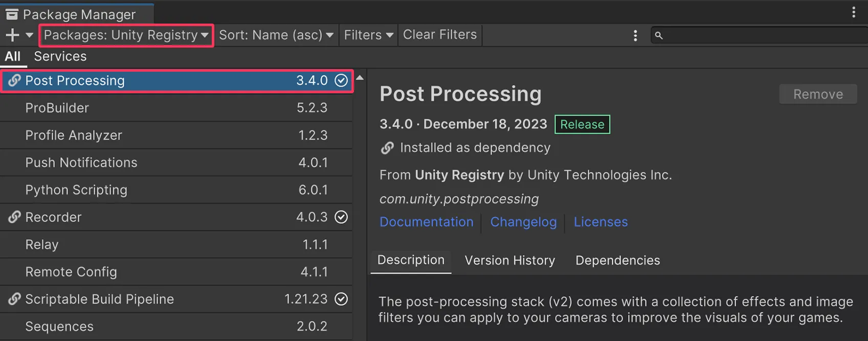
Task: Click the link icon beside Scriptable Build Pipeline
Action: point(14,299)
